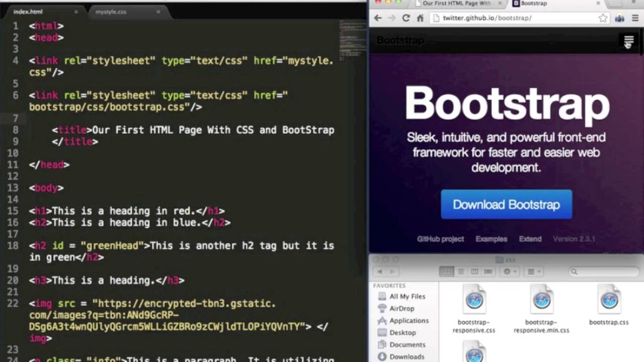Click the css folder title in Finder
Image resolution: width=644 pixels, height=362 pixels.
(x=506, y=259)
